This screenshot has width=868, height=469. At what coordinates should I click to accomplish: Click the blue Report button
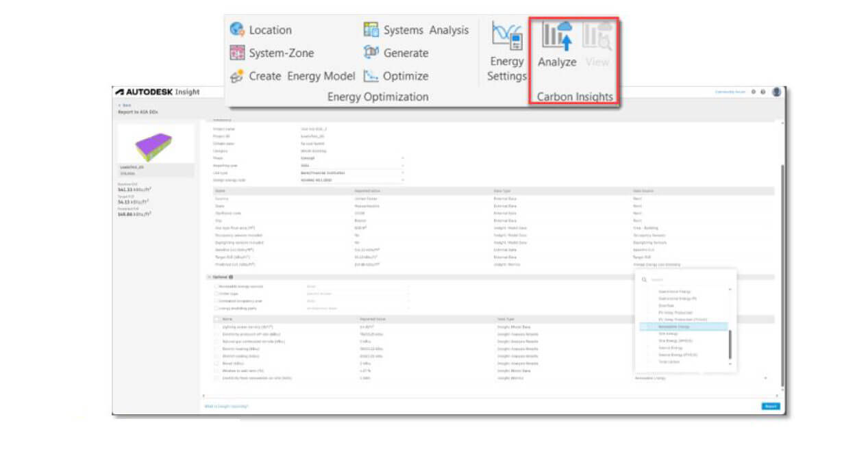pyautogui.click(x=771, y=406)
